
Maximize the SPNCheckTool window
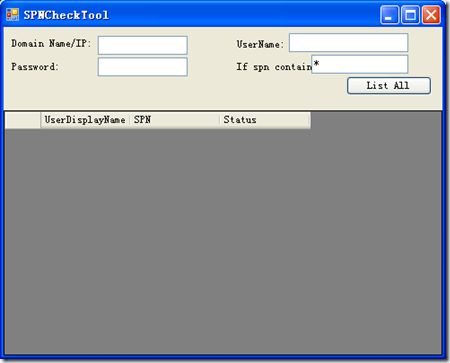click(410, 15)
